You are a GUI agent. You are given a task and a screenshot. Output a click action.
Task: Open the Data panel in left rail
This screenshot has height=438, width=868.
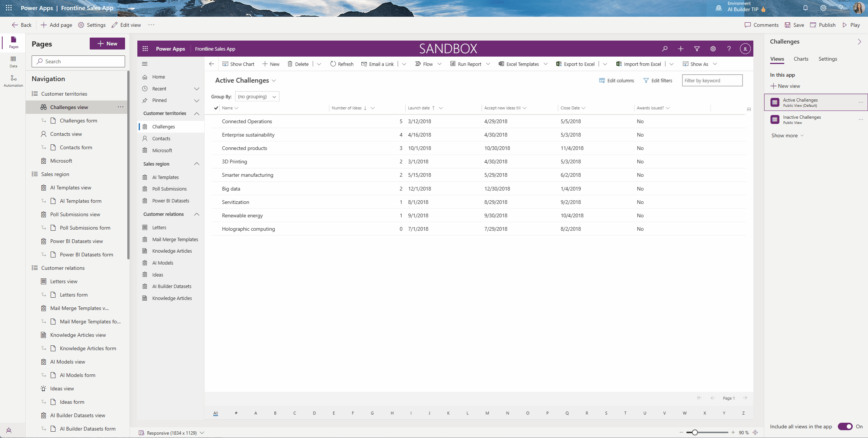[13, 61]
